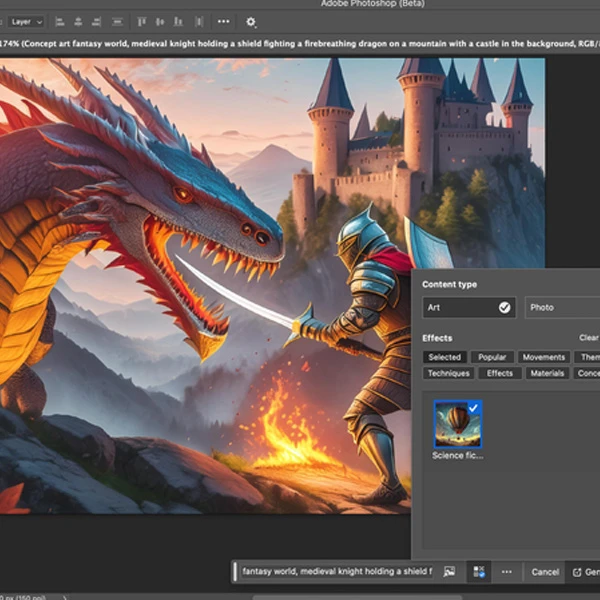This screenshot has height=600, width=600.
Task: Click the style effects icon in prompt bar
Action: coord(479,572)
